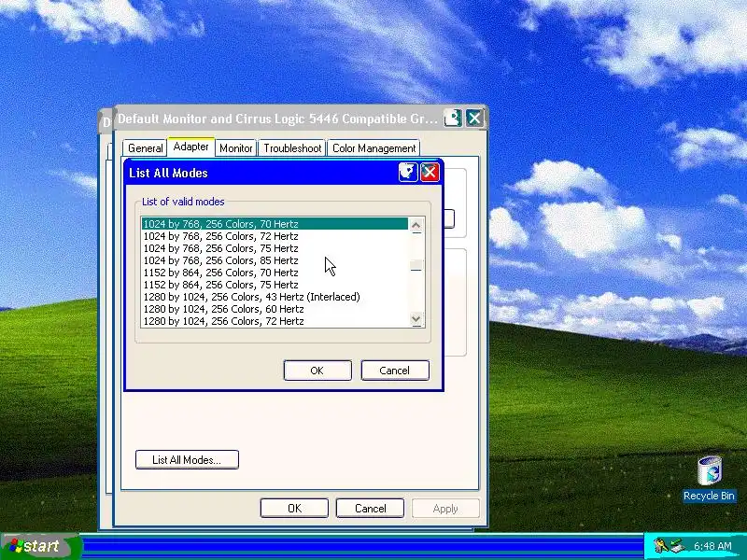The height and width of the screenshot is (560, 747).
Task: Close the Default Monitor properties window
Action: [x=474, y=118]
